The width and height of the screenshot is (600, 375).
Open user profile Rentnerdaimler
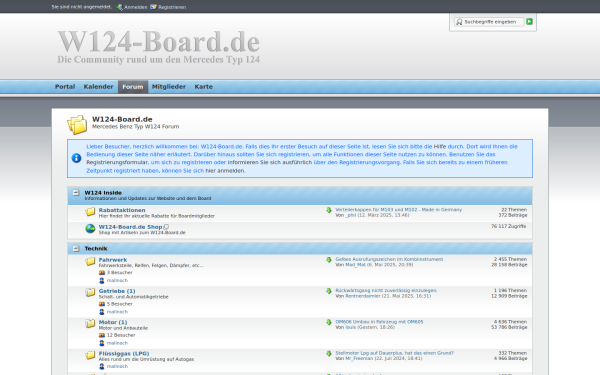[x=363, y=296]
